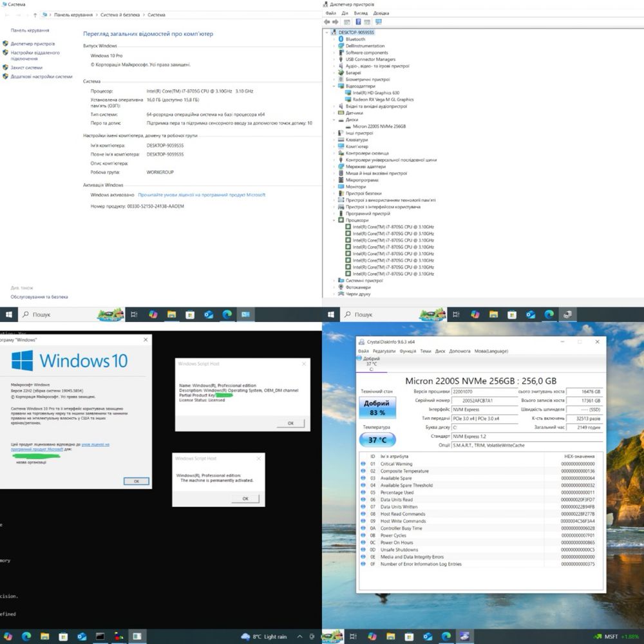Open the 8°C Light rain weather widget
The height and width of the screenshot is (644, 644).
(263, 637)
